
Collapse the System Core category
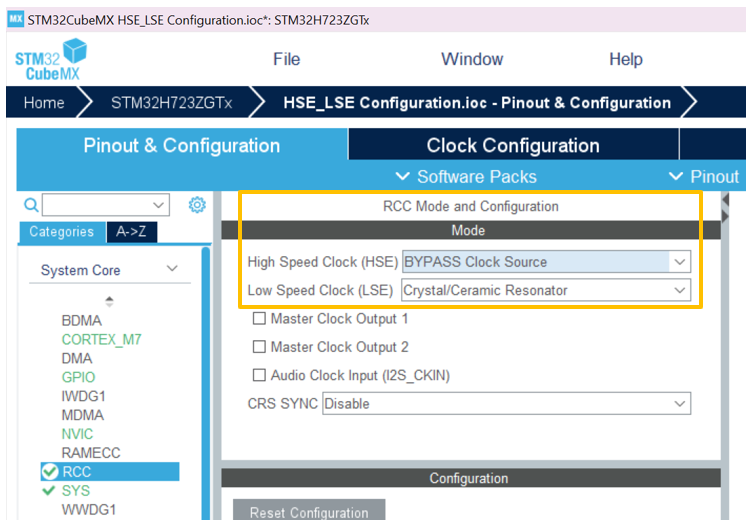pos(172,269)
